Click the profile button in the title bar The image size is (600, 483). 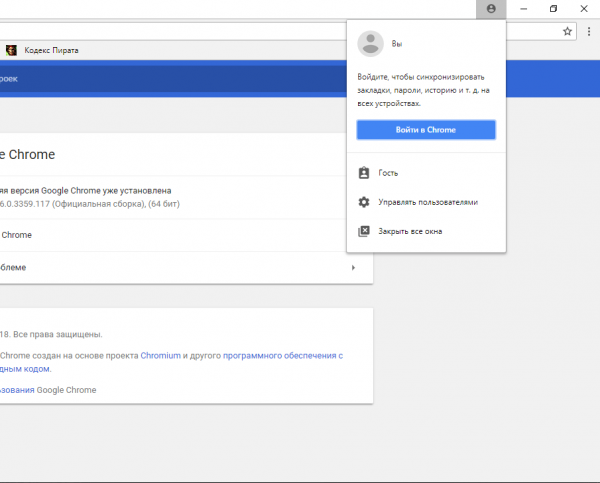(x=491, y=9)
